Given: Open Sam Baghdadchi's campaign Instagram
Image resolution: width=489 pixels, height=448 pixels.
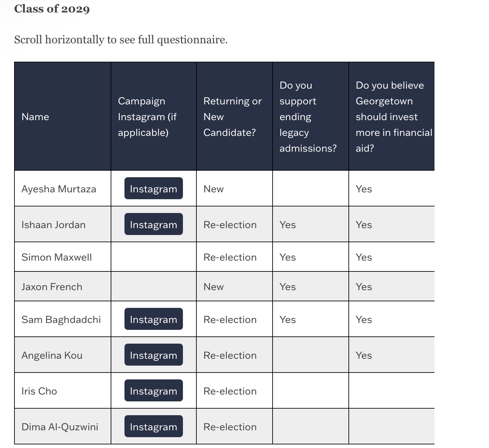Looking at the screenshot, I should click(x=153, y=319).
